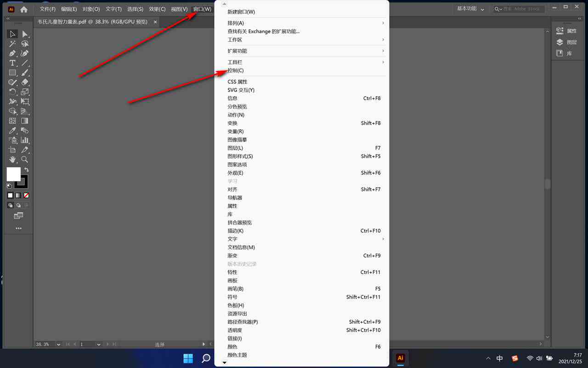Screen dimensions: 588x368
Task: Open the 属性 panel in right dock
Action: point(567,31)
